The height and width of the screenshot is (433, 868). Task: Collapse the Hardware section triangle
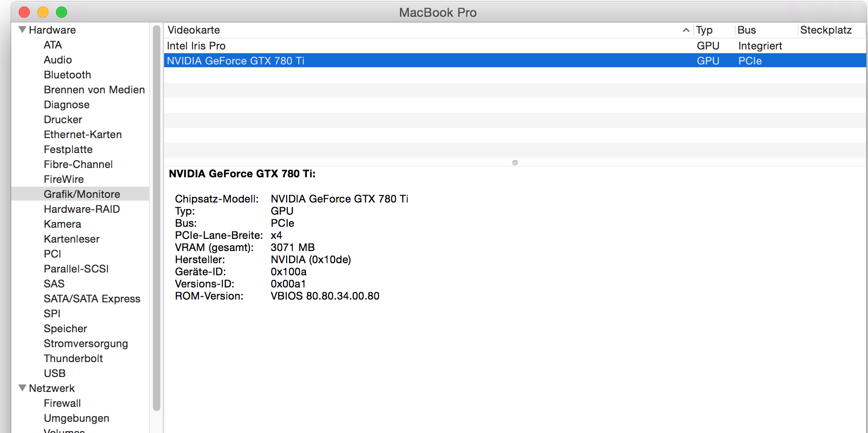point(22,29)
